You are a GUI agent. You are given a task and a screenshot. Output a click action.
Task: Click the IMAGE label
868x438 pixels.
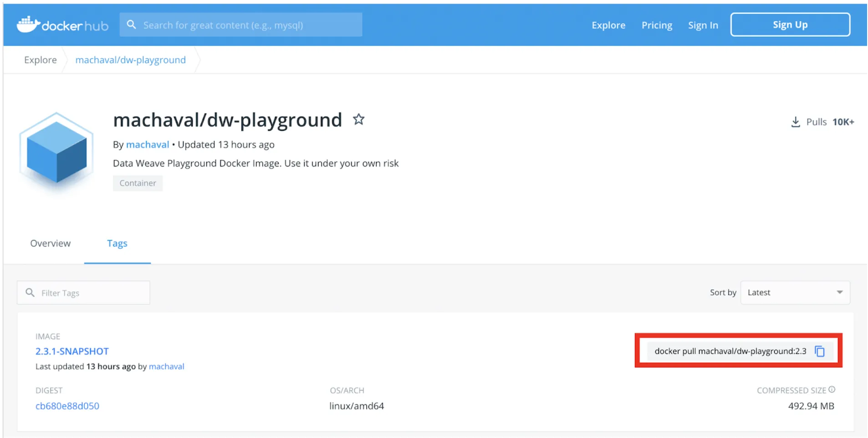(48, 336)
